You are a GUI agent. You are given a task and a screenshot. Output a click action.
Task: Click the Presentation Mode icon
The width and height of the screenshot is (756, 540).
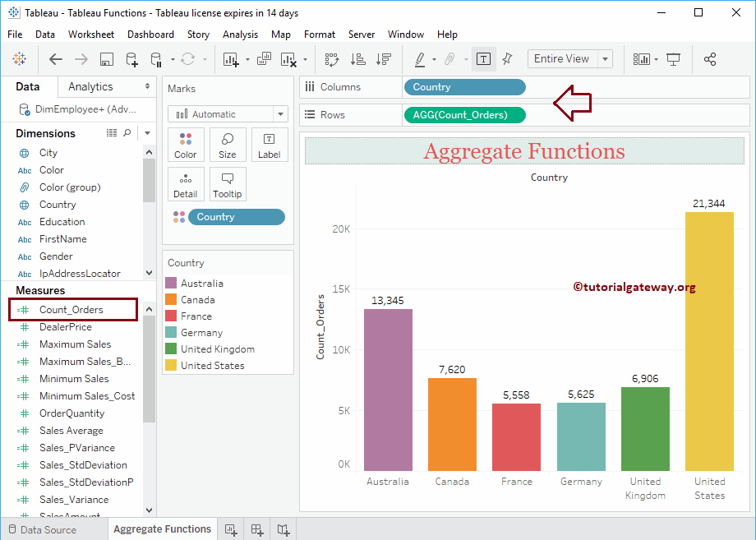(x=675, y=58)
